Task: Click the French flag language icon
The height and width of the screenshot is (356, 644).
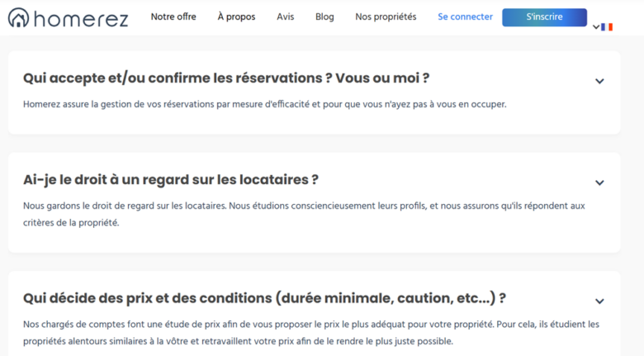Action: pyautogui.click(x=607, y=27)
